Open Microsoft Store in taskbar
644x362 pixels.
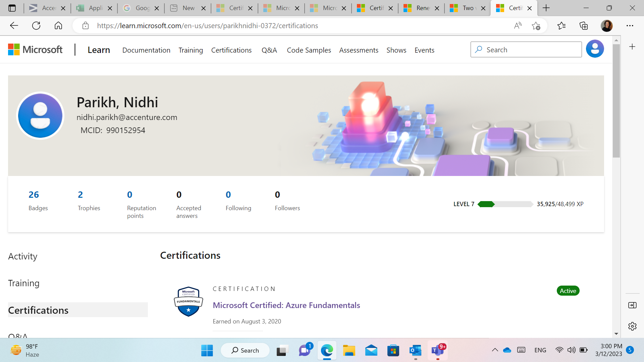click(393, 351)
